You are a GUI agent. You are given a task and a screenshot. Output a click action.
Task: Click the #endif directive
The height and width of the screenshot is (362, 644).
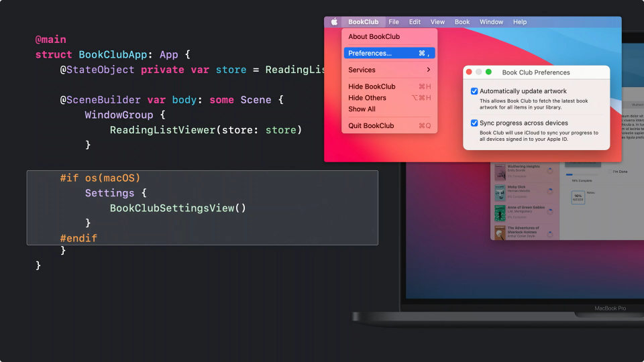click(78, 239)
